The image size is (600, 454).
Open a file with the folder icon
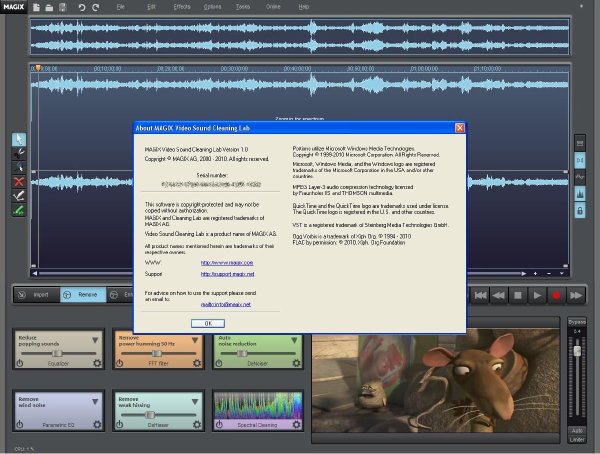point(49,7)
